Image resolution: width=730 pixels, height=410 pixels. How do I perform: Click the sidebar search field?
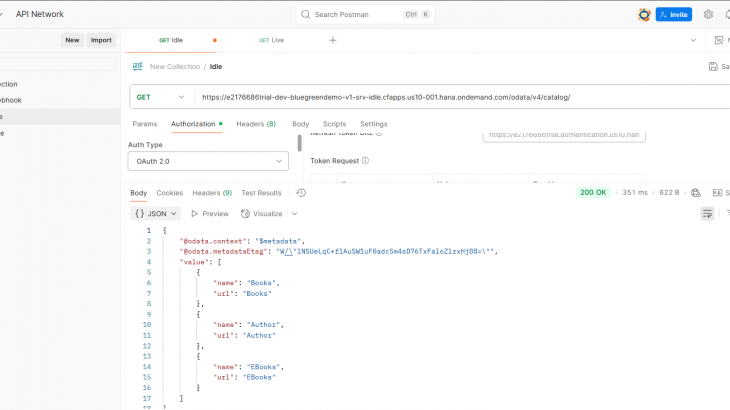[x=58, y=64]
